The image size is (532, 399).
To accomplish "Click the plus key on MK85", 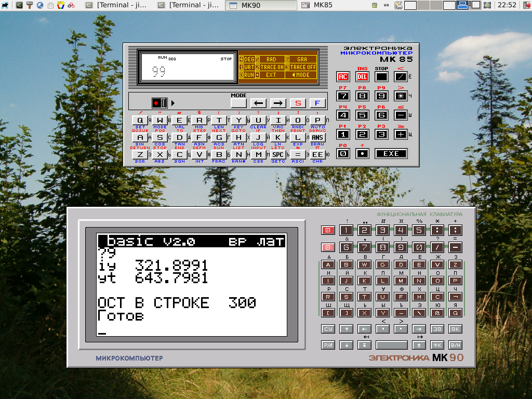I will [x=401, y=135].
